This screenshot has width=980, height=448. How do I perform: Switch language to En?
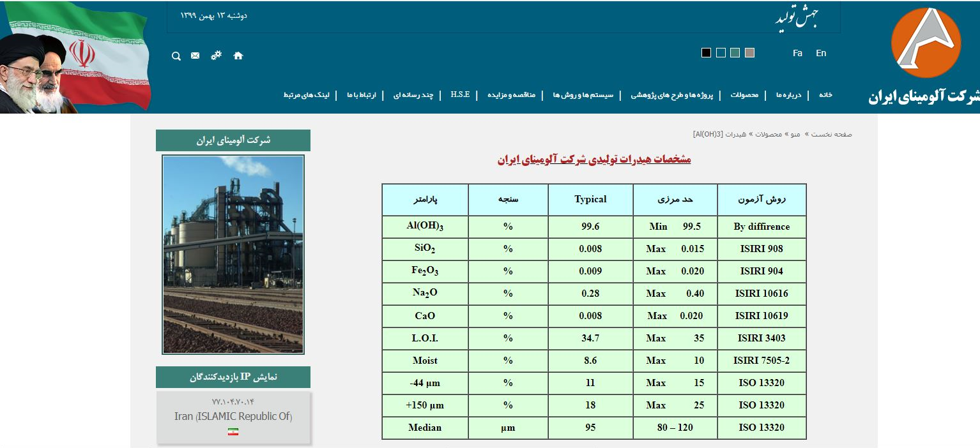[821, 53]
